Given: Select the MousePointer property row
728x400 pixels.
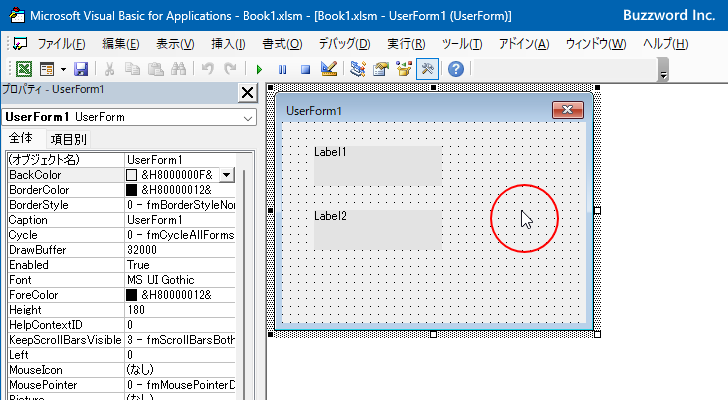Looking at the screenshot, I should (x=122, y=385).
